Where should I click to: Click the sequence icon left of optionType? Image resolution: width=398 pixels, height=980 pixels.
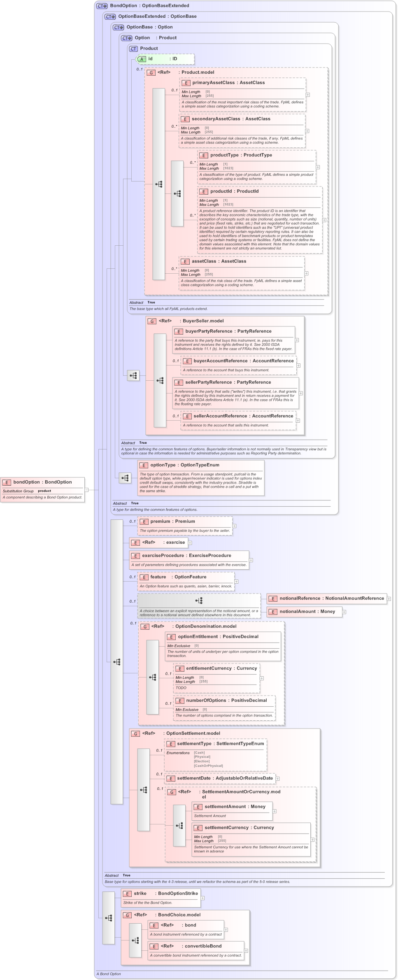[125, 478]
